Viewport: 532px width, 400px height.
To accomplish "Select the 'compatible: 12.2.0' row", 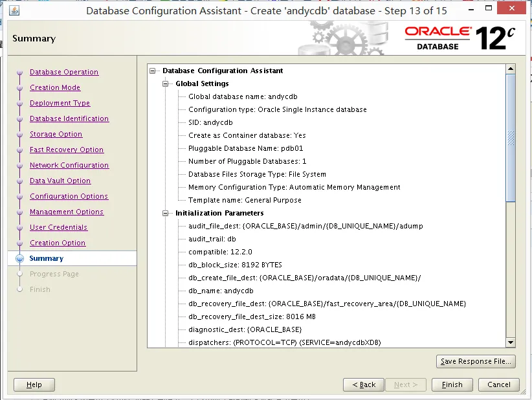I will tap(220, 252).
